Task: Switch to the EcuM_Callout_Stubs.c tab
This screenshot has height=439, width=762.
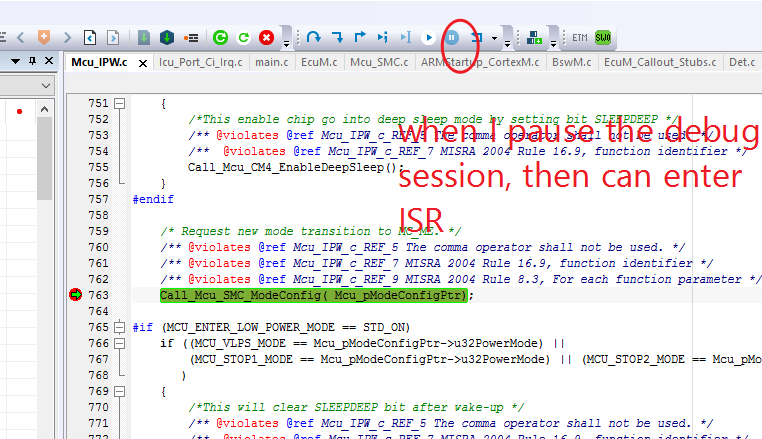Action: tap(660, 62)
